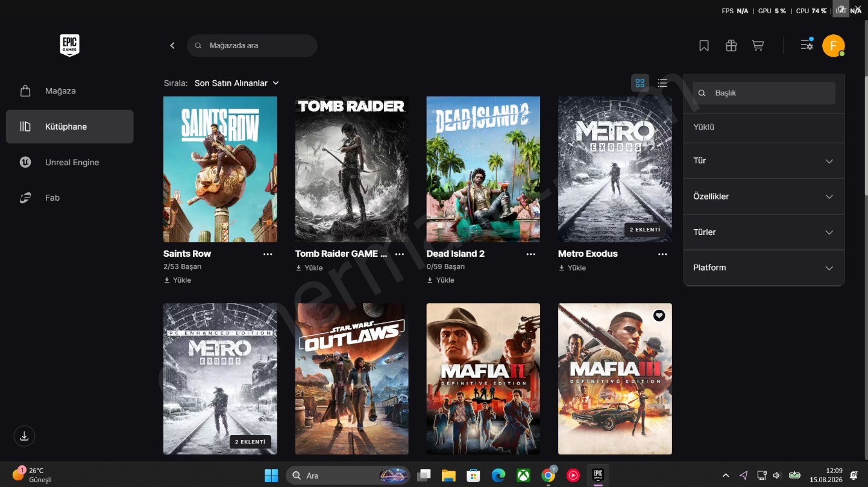Open the taskbar clock showing 12:09
868x487 pixels.
pyautogui.click(x=830, y=475)
